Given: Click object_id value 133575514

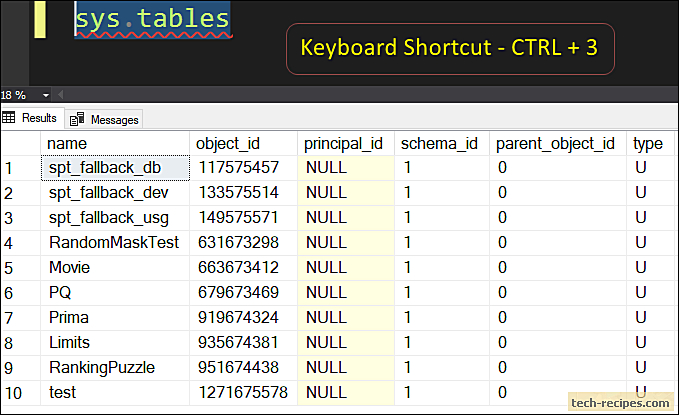Looking at the screenshot, I should [x=243, y=193].
